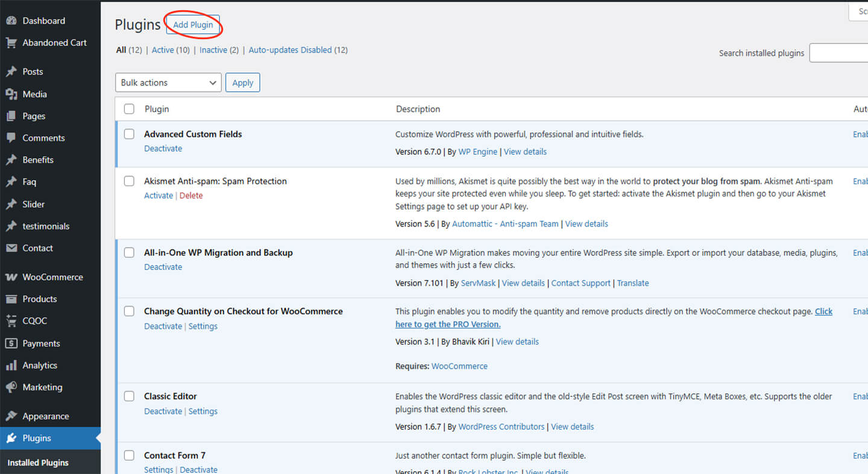
Task: Click the Apply bulk action button
Action: [242, 83]
